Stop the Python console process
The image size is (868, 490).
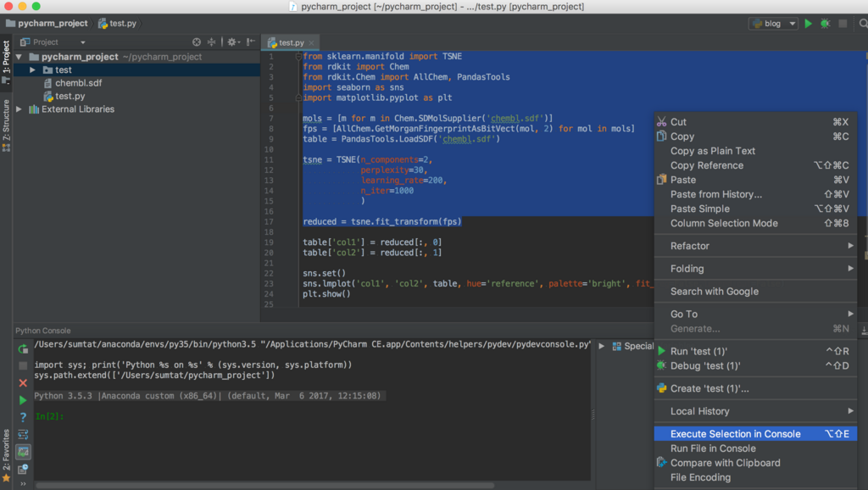(x=23, y=365)
